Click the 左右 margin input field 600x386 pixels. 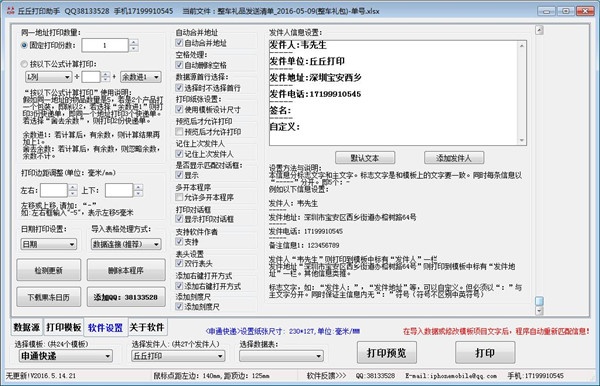click(54, 190)
